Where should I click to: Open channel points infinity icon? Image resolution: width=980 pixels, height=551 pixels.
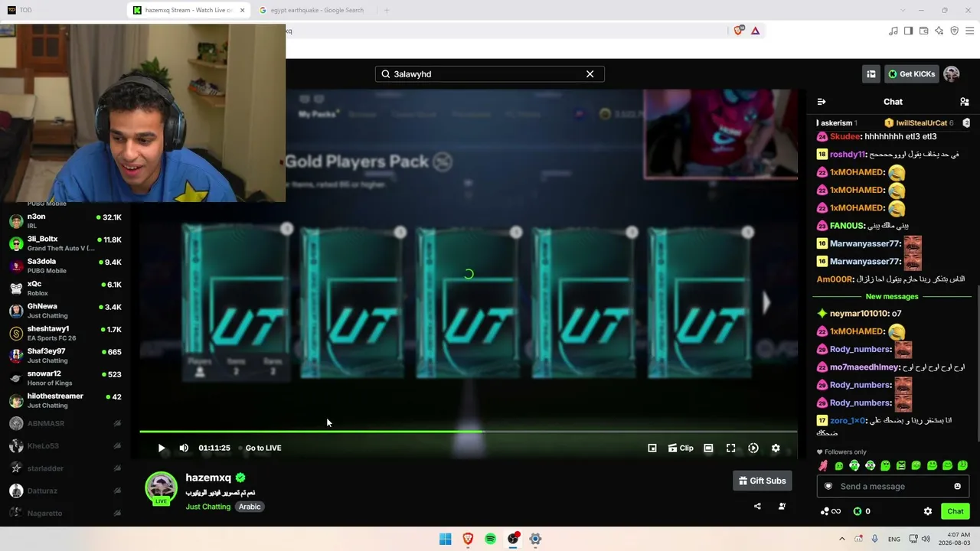[x=831, y=511]
